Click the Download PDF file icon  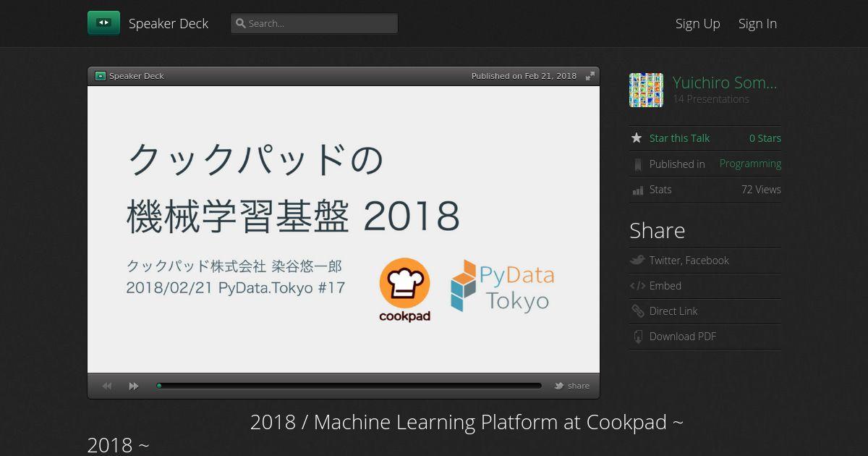[638, 337]
